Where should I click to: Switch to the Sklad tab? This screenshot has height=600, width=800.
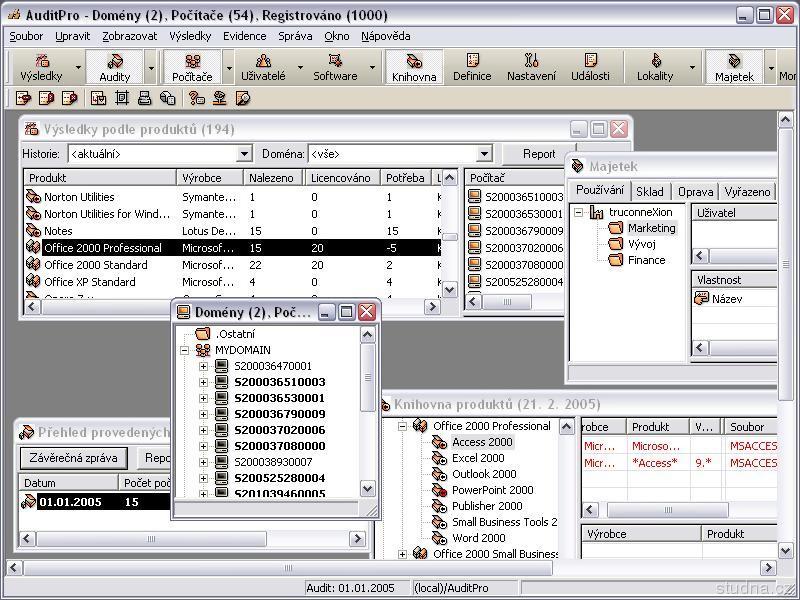[x=649, y=191]
